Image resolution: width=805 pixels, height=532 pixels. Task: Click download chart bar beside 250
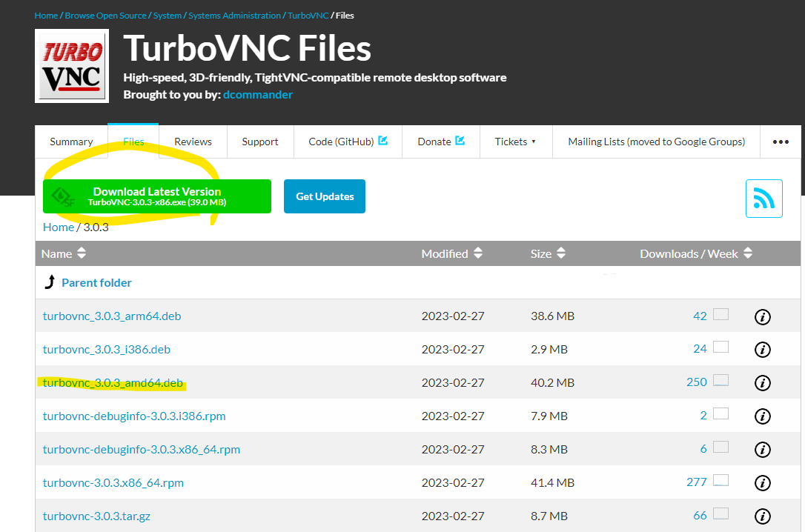coord(720,380)
